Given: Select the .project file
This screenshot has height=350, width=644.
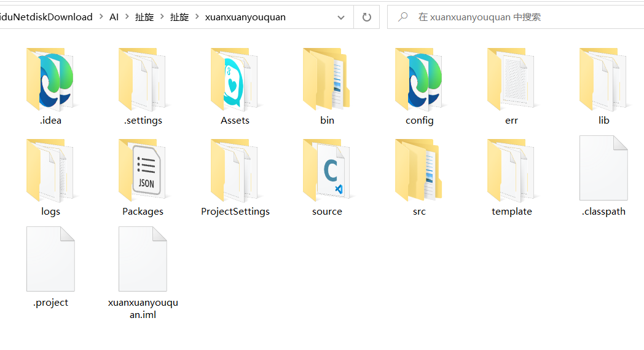Looking at the screenshot, I should (x=50, y=259).
